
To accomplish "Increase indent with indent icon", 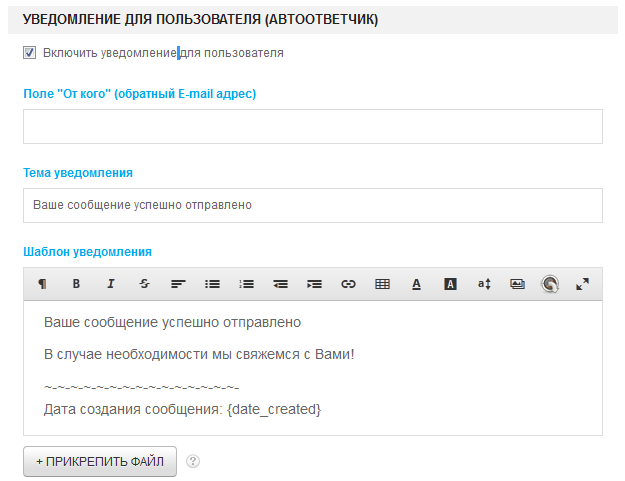I will [314, 284].
